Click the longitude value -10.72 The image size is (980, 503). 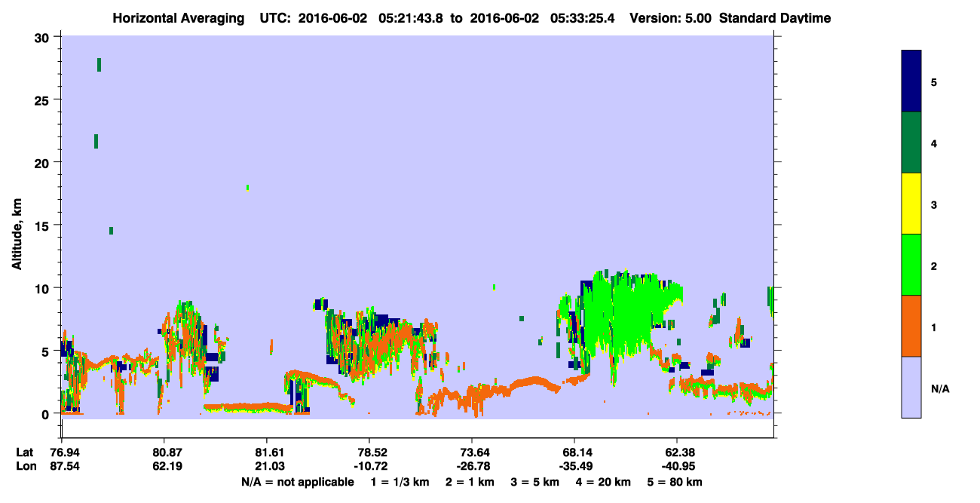tap(369, 466)
